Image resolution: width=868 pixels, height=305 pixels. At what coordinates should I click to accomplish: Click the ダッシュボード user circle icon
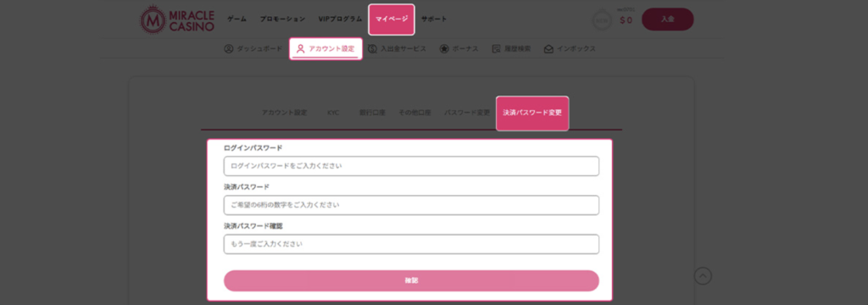(x=229, y=48)
